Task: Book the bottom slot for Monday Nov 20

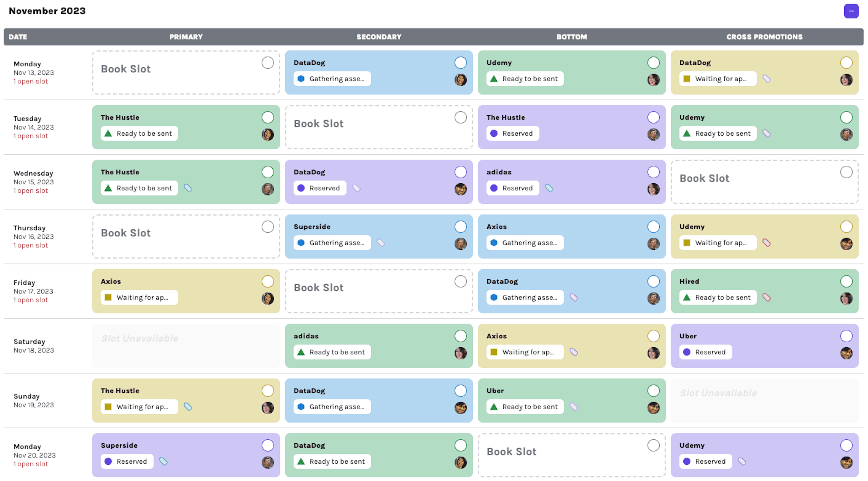Action: coord(571,455)
